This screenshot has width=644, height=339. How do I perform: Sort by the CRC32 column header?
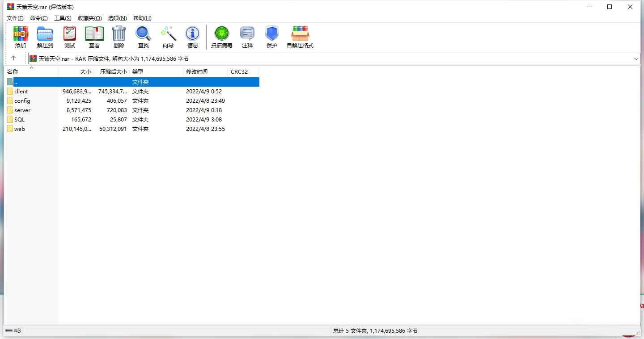click(x=244, y=71)
